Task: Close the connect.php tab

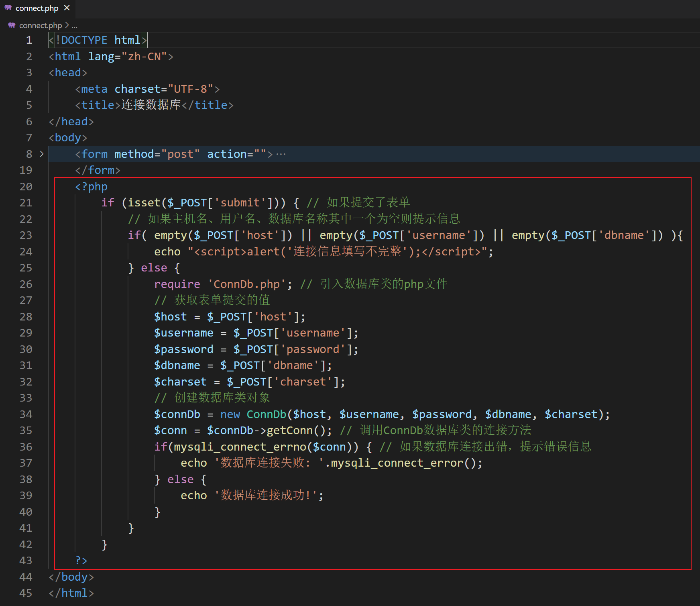Action: point(67,8)
